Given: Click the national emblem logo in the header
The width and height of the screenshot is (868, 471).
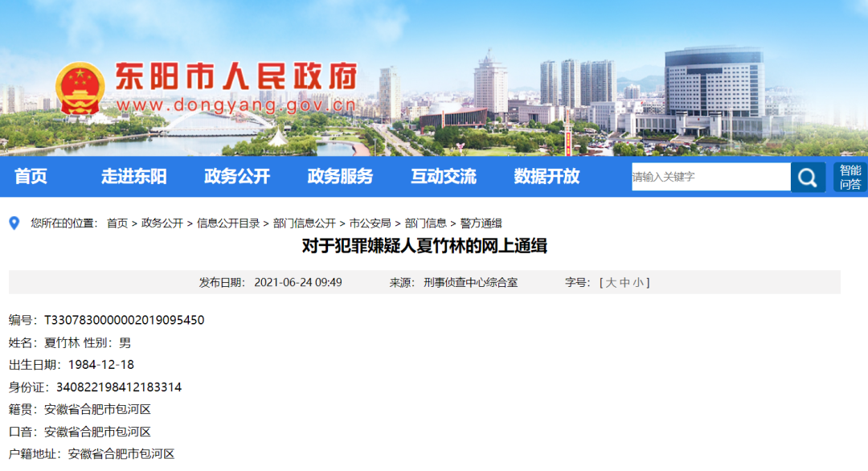Looking at the screenshot, I should [x=80, y=88].
